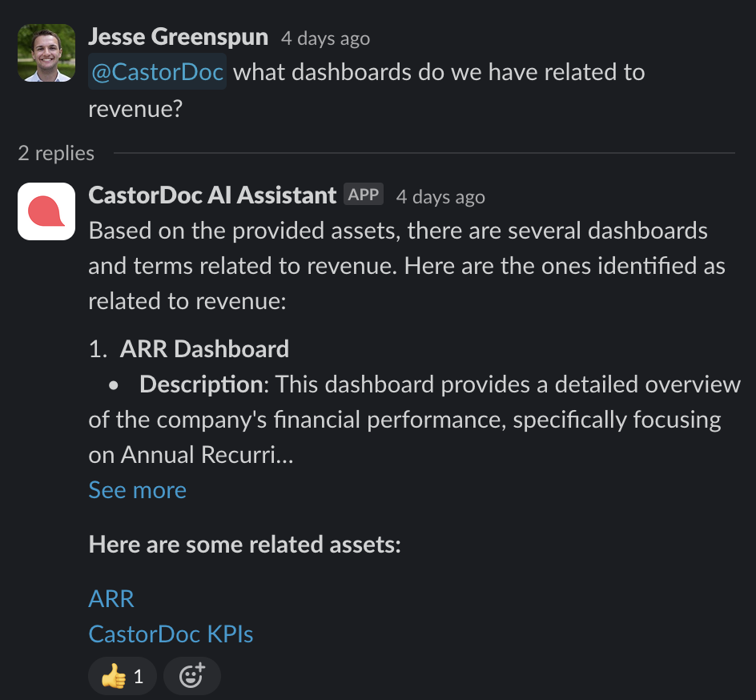Click the add reaction smiley icon
This screenshot has width=756, height=700.
click(191, 677)
